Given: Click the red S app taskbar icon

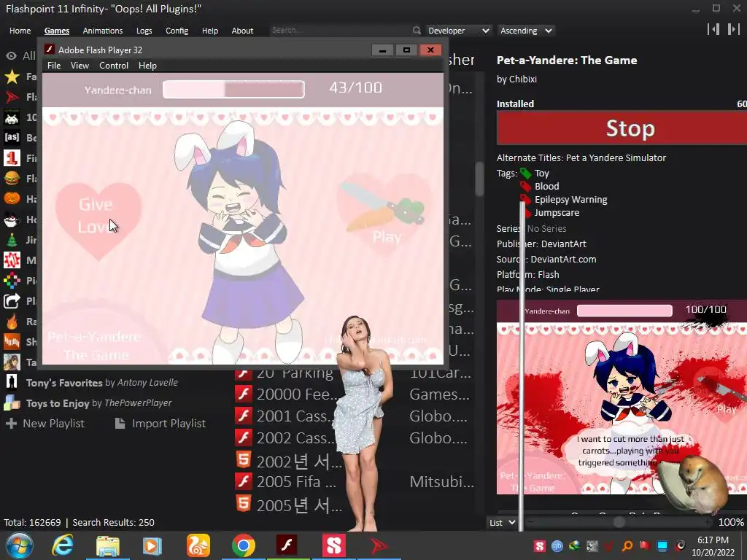Looking at the screenshot, I should click(x=333, y=545).
